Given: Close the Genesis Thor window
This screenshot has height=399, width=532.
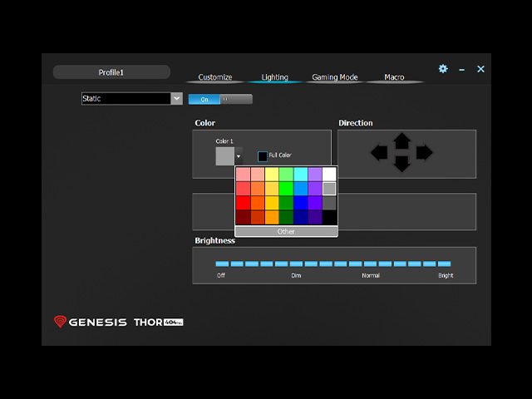Looking at the screenshot, I should coord(480,69).
